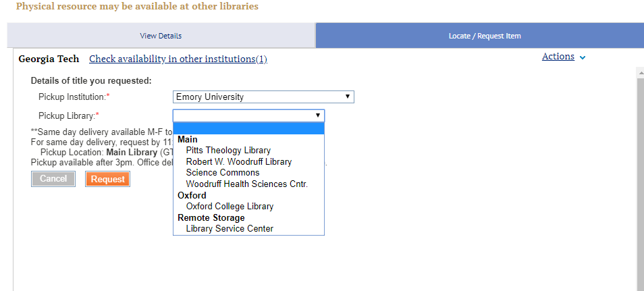Select the blank highlighted option in list

(248, 128)
